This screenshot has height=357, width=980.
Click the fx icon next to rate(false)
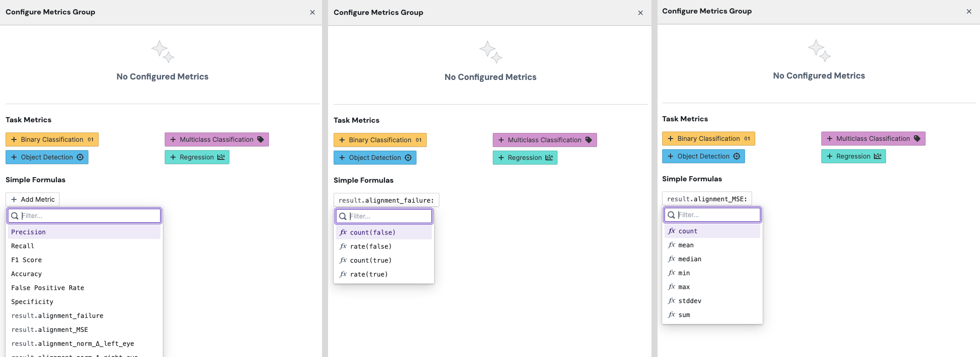(343, 246)
